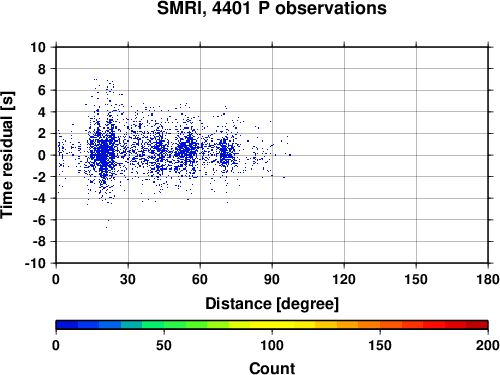Click the x-axis tick label '90'
The image size is (500, 375).
click(x=272, y=279)
